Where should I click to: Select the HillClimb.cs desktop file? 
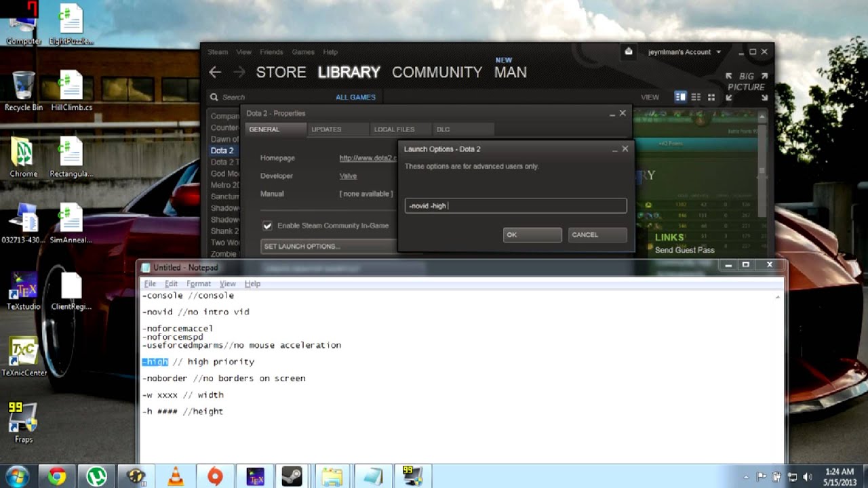point(71,91)
